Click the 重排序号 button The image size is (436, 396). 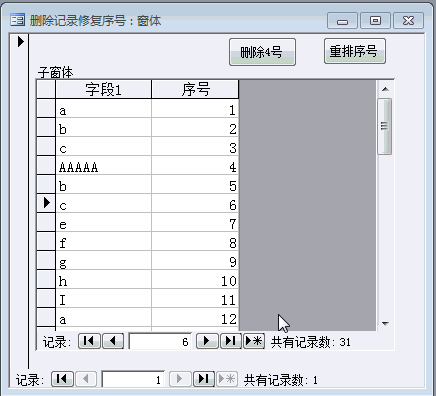[x=355, y=51]
